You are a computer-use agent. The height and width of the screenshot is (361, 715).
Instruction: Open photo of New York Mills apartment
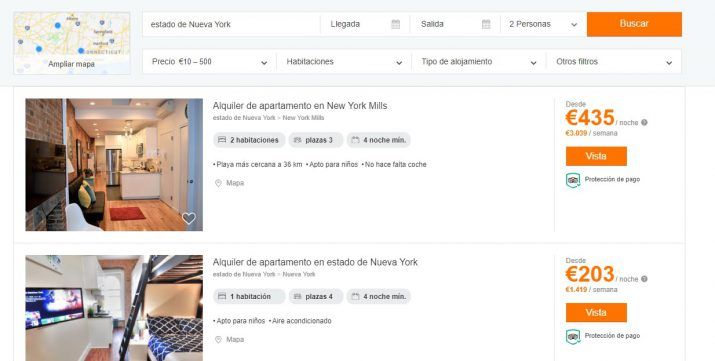point(114,165)
